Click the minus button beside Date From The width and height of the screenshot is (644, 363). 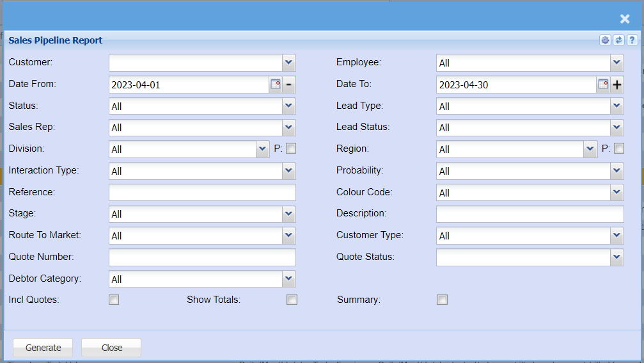tap(289, 85)
